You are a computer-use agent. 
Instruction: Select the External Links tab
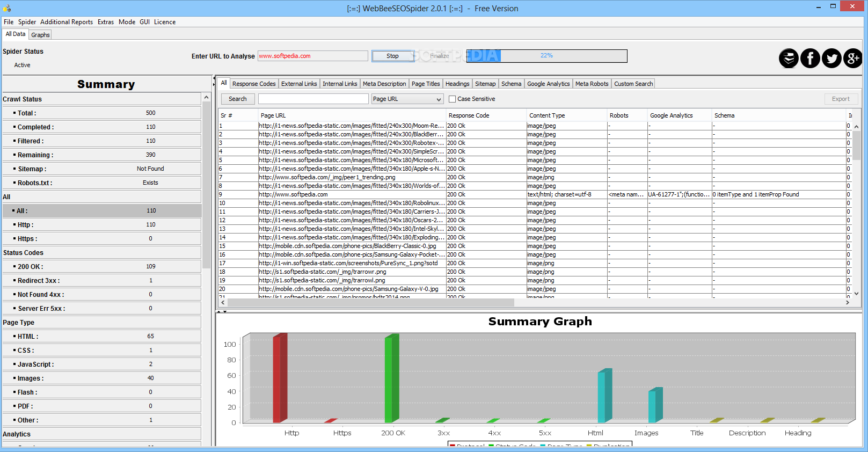coord(299,84)
